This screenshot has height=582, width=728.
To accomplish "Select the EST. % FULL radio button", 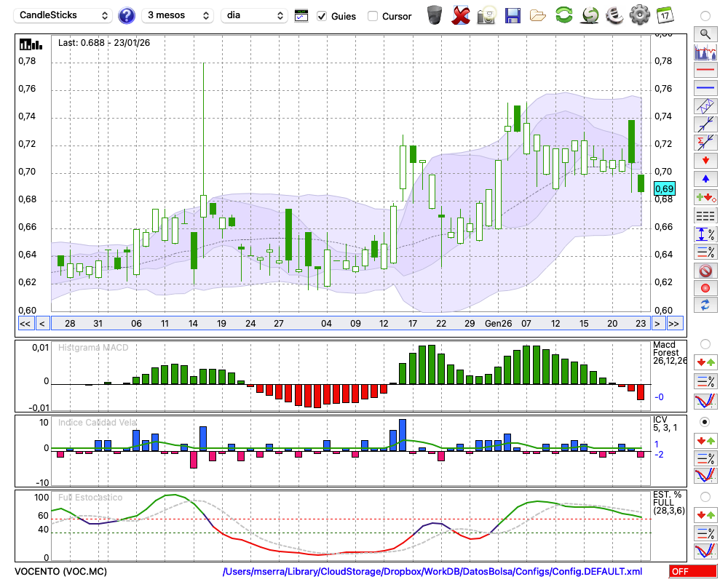I will point(705,497).
